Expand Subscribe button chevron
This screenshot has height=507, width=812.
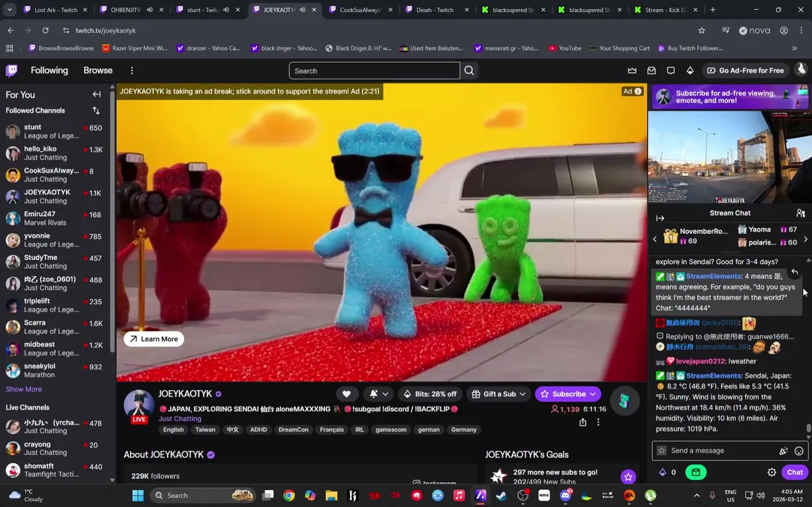[x=593, y=394]
